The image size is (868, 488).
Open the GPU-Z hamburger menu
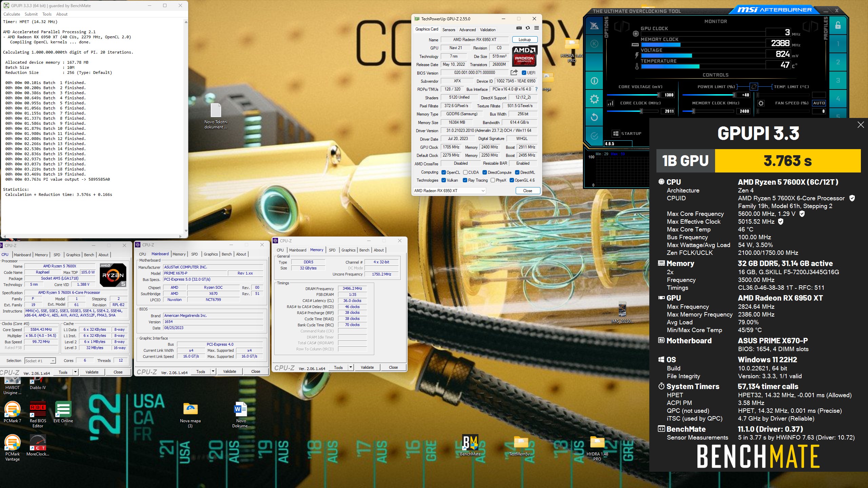pos(536,28)
